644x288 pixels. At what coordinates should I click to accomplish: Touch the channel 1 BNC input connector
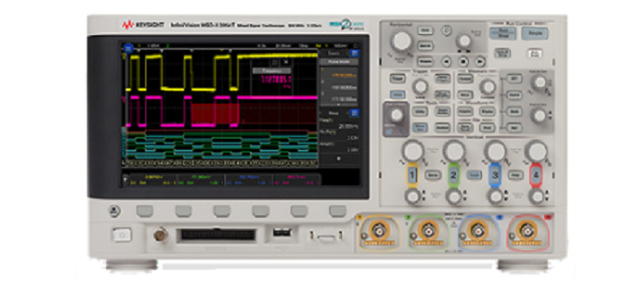(x=379, y=231)
